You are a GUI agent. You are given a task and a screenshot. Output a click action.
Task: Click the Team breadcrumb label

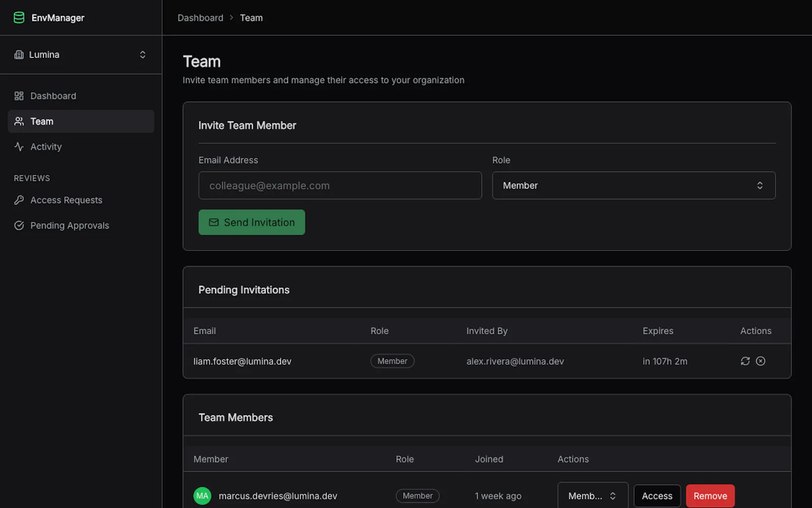pyautogui.click(x=251, y=18)
